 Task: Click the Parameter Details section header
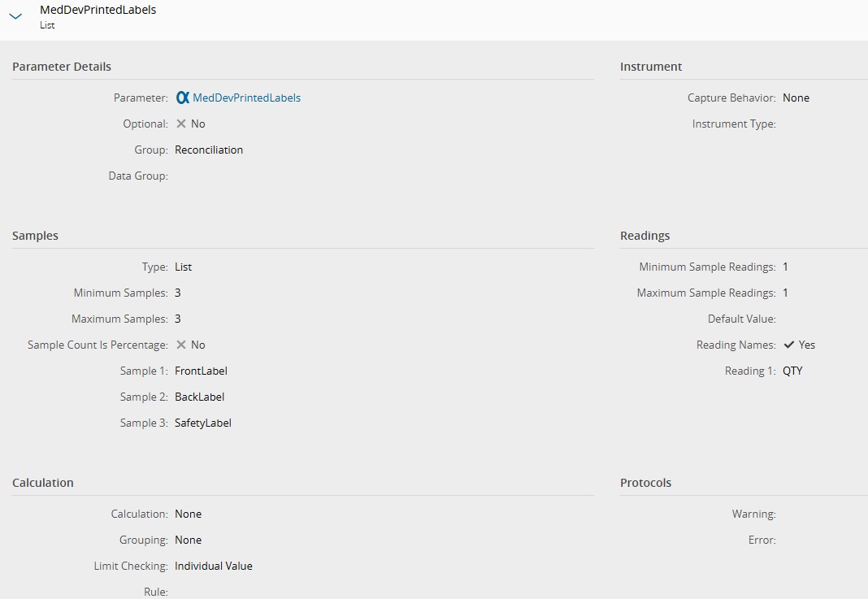coord(62,67)
